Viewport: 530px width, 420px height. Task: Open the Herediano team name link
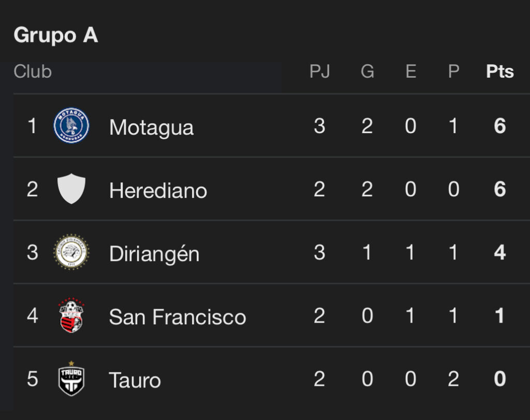(x=158, y=191)
